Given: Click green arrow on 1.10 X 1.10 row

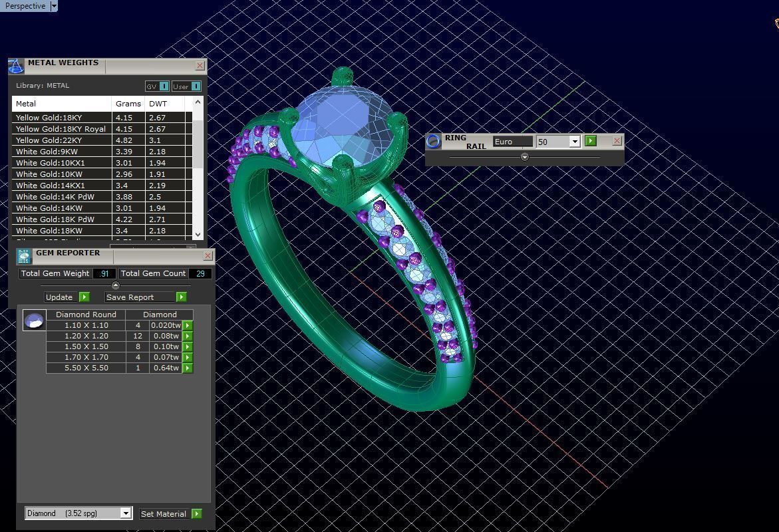Looking at the screenshot, I should (x=188, y=325).
